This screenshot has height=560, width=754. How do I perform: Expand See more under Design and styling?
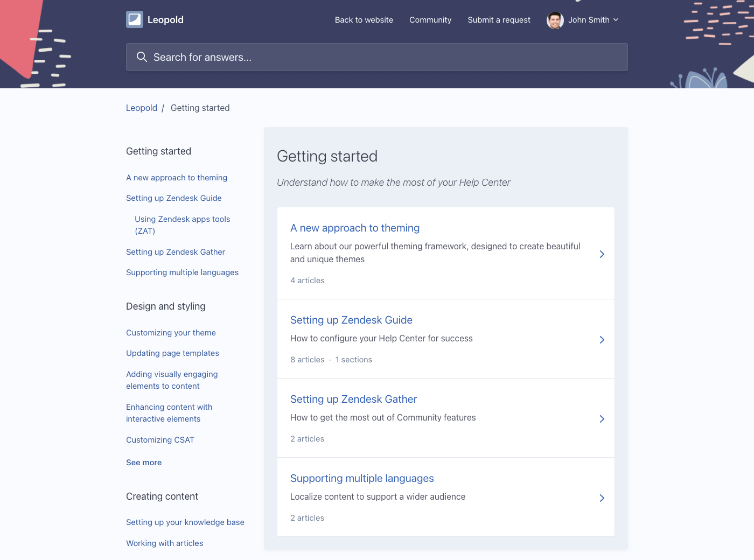click(144, 463)
